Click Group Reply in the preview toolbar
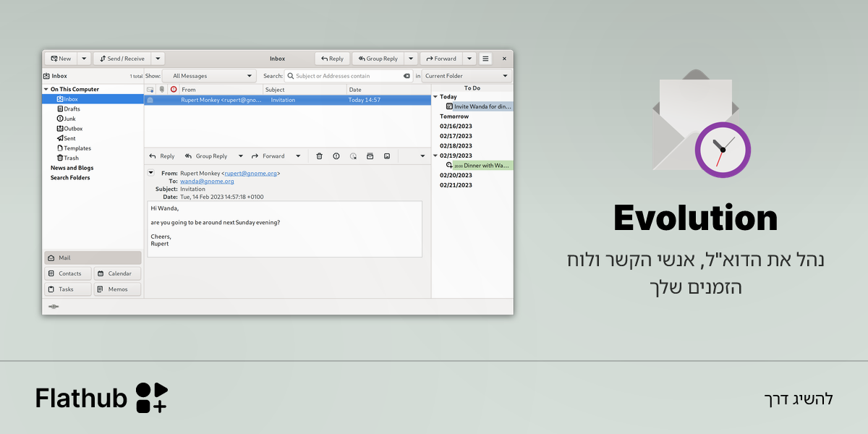 click(x=207, y=156)
